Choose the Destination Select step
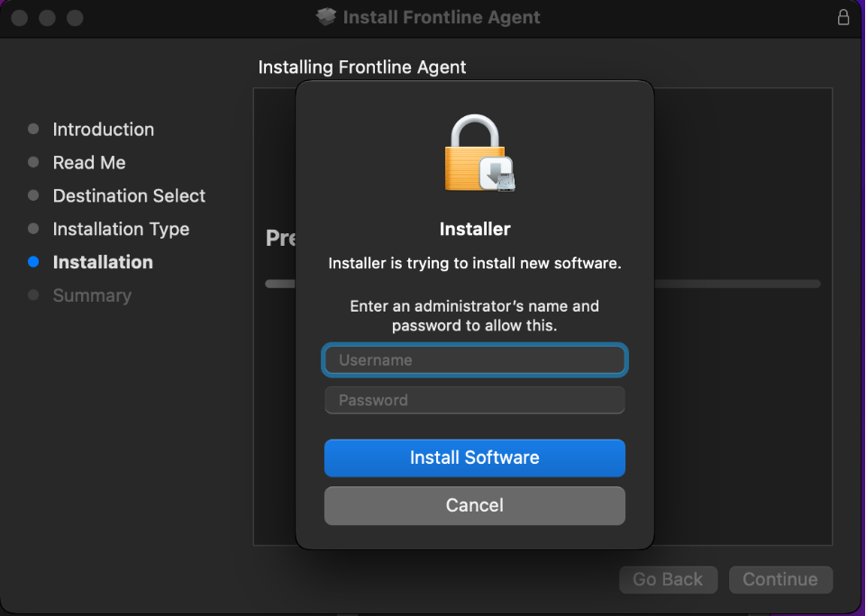The width and height of the screenshot is (866, 616). 129,196
